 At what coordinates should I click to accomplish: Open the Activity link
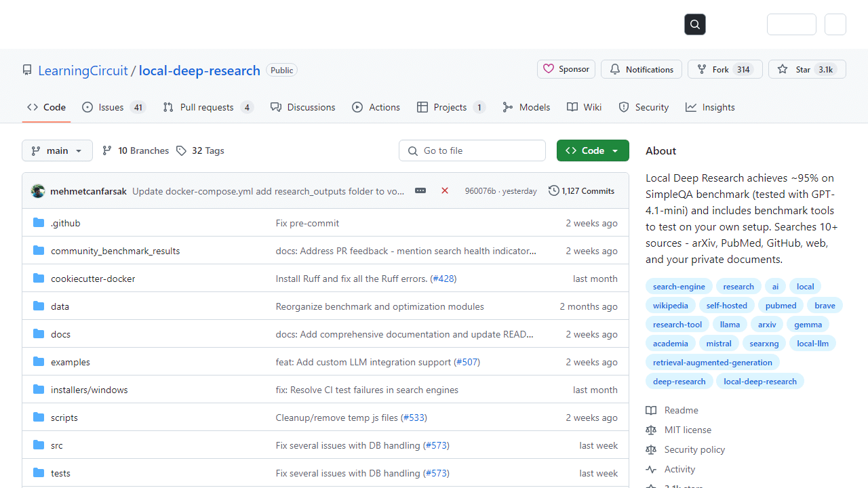(671, 469)
